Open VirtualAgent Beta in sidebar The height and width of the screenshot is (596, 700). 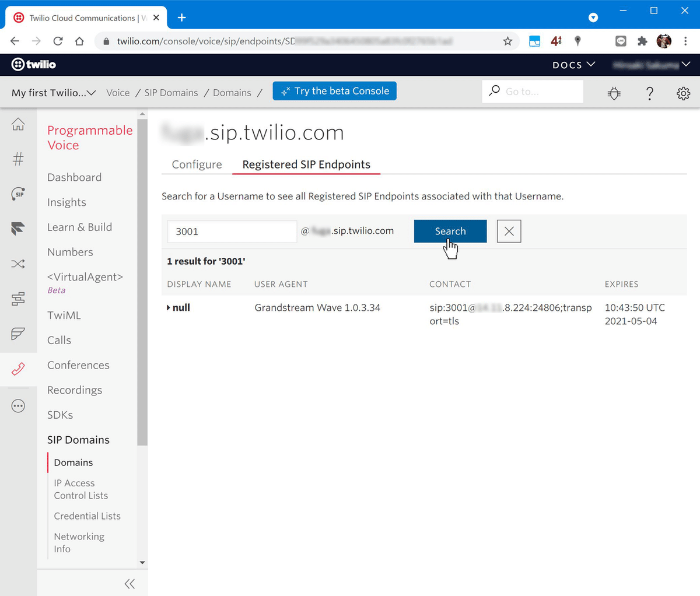85,282
